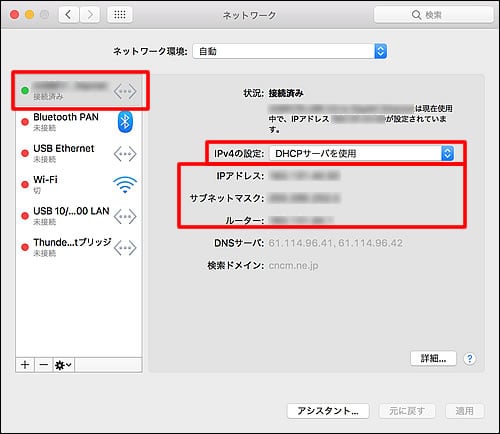Select Bluetooth PAN in service list
Image resolution: width=500 pixels, height=434 pixels.
[x=79, y=122]
